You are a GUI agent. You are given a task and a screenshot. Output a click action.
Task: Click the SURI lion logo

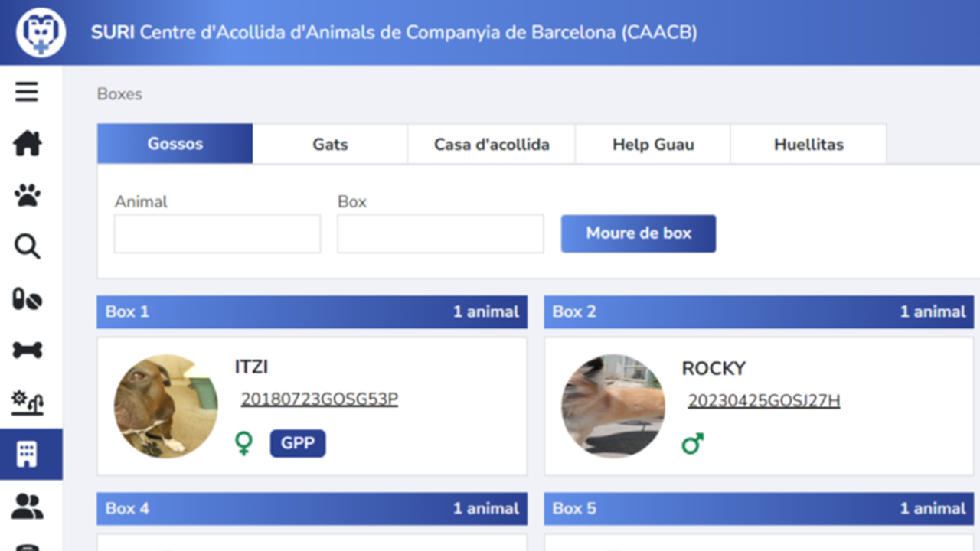pos(41,32)
